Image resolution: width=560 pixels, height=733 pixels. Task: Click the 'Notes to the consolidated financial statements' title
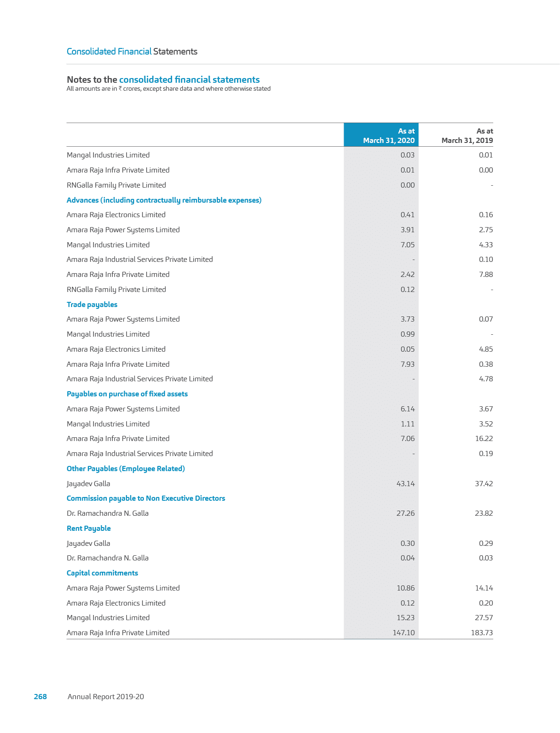point(163,79)
